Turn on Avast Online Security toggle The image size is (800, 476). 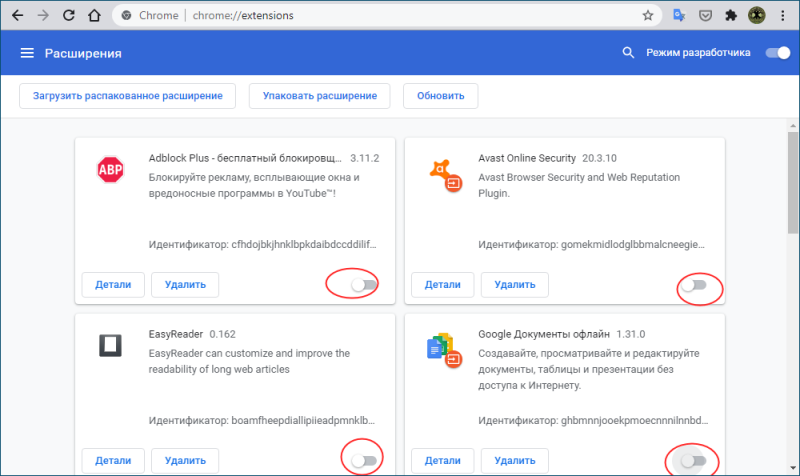point(694,285)
